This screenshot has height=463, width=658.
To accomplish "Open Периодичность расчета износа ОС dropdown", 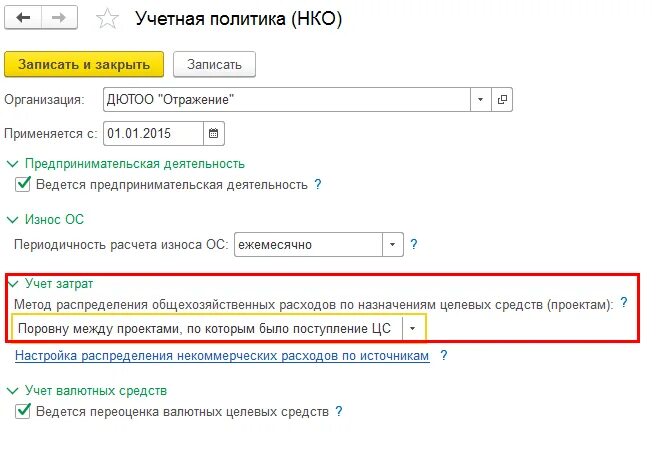I will coord(392,244).
